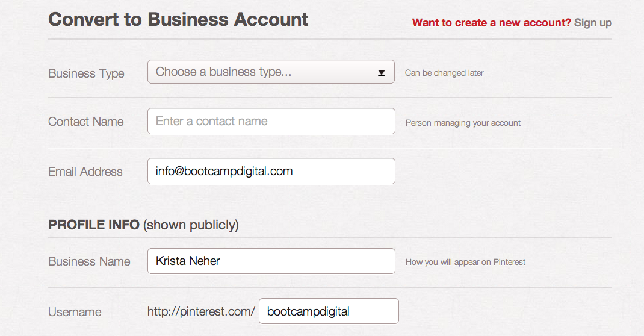This screenshot has width=644, height=336.
Task: Click the "Person managing your account" hint
Action: click(463, 123)
